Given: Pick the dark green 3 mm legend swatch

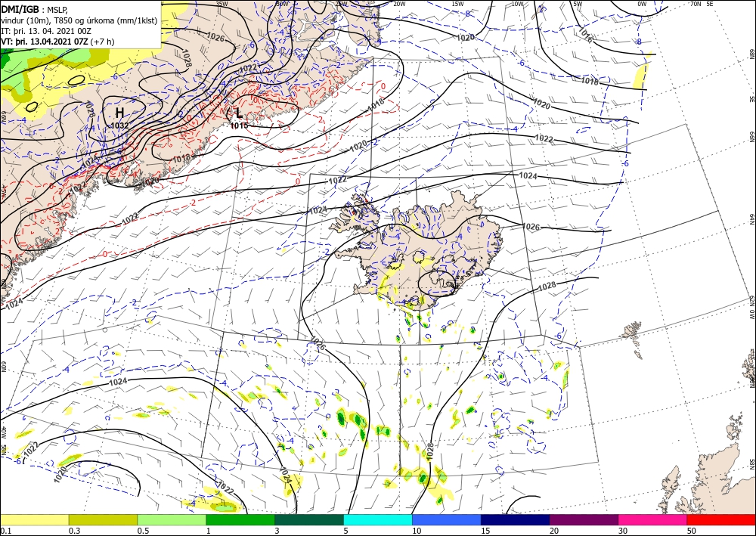Looking at the screenshot, I should 309,519.
